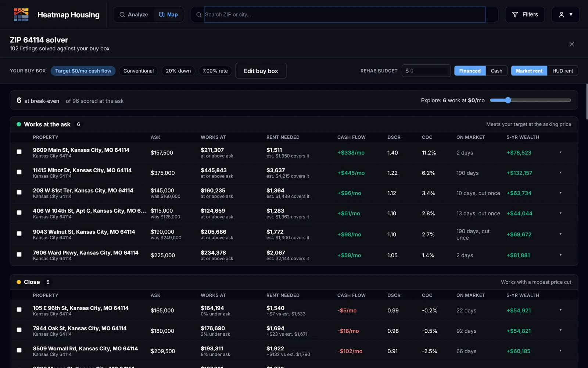Click the 7.00% rate chip
Image resolution: width=588 pixels, height=368 pixels.
(x=215, y=71)
